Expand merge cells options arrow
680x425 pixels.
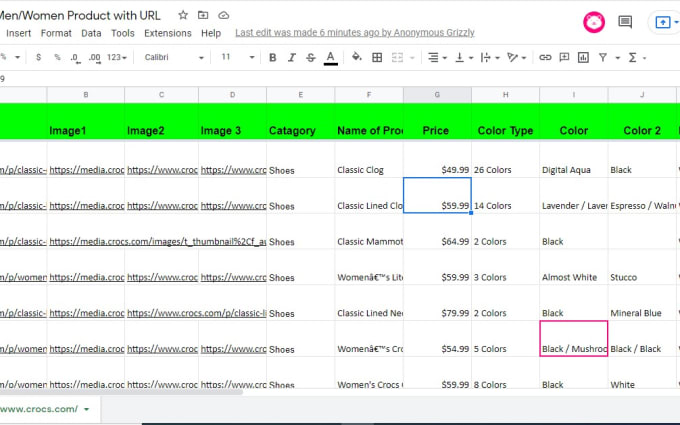[x=412, y=58]
